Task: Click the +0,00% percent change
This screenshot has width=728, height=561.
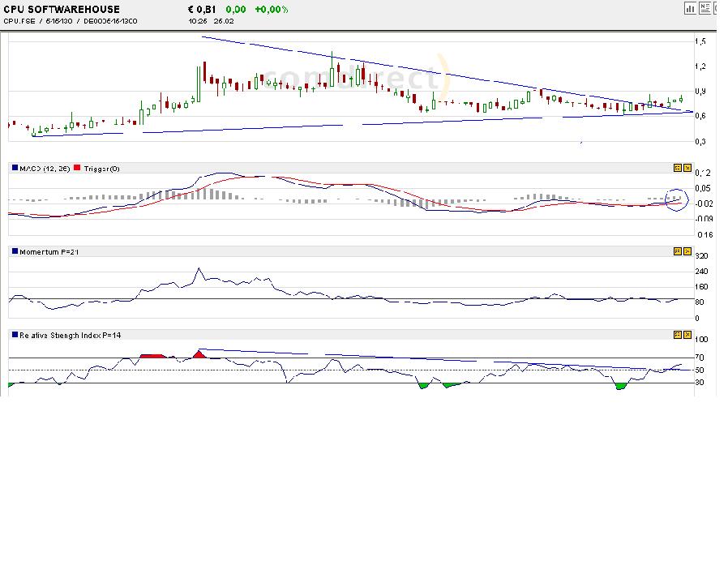Action: [x=272, y=9]
